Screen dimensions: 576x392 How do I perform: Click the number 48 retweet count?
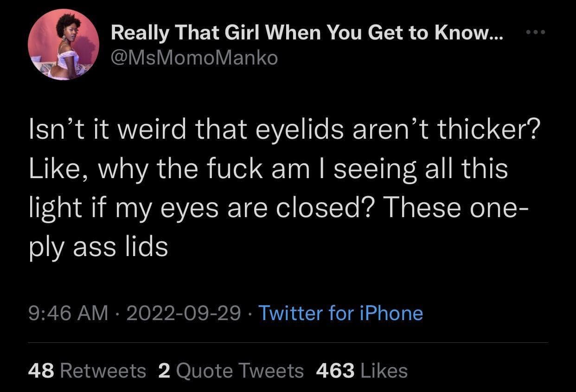[42, 371]
